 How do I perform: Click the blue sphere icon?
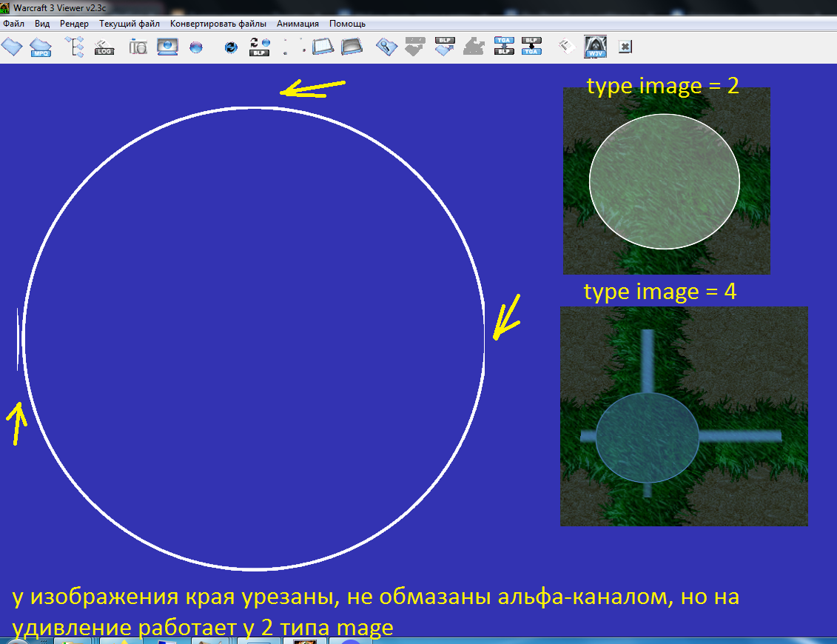tap(196, 47)
